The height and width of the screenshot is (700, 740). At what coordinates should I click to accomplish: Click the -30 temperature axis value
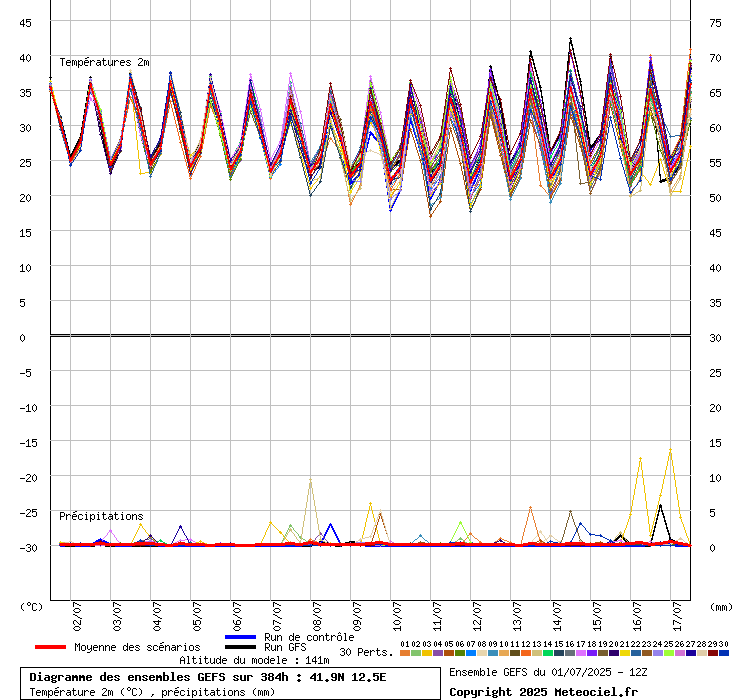[28, 548]
